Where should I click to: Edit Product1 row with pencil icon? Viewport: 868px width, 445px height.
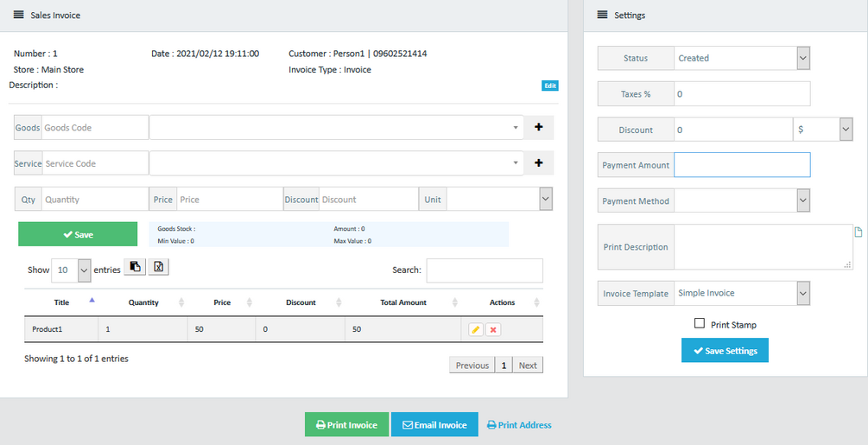(x=476, y=329)
